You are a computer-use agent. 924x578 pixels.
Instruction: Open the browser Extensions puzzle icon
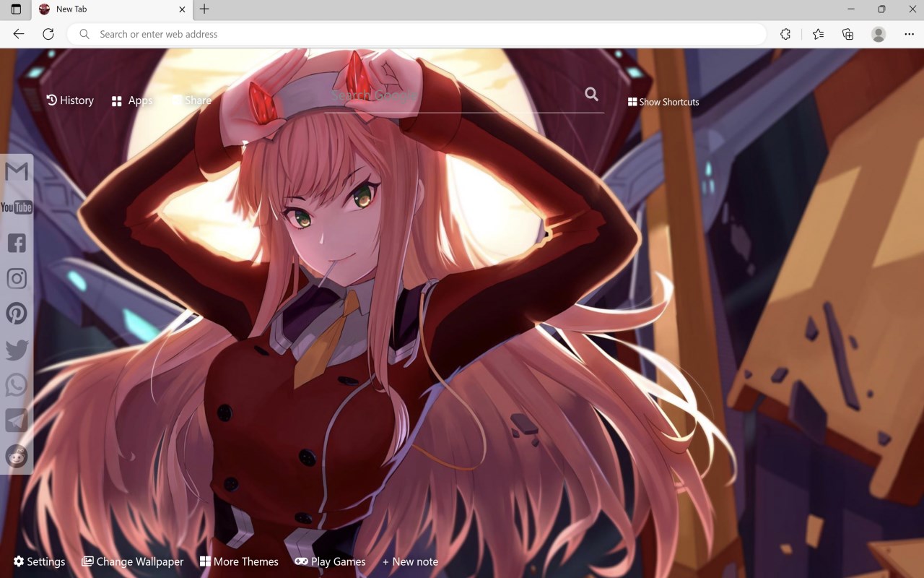tap(785, 34)
